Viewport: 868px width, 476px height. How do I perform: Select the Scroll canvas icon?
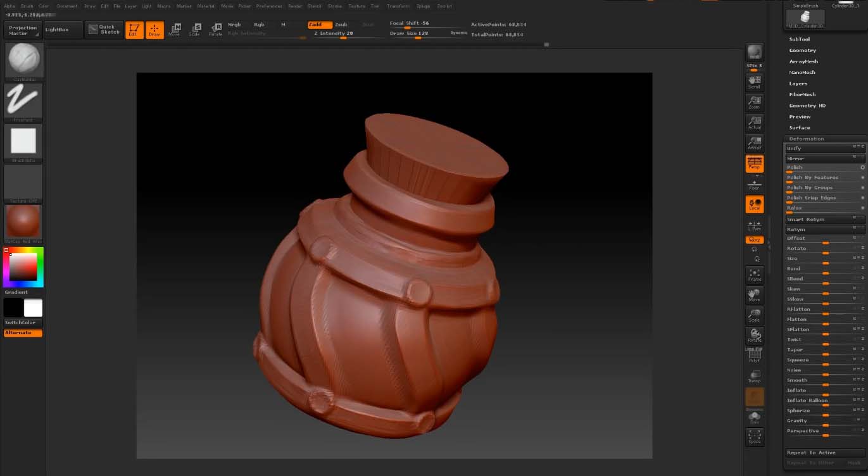click(x=754, y=82)
